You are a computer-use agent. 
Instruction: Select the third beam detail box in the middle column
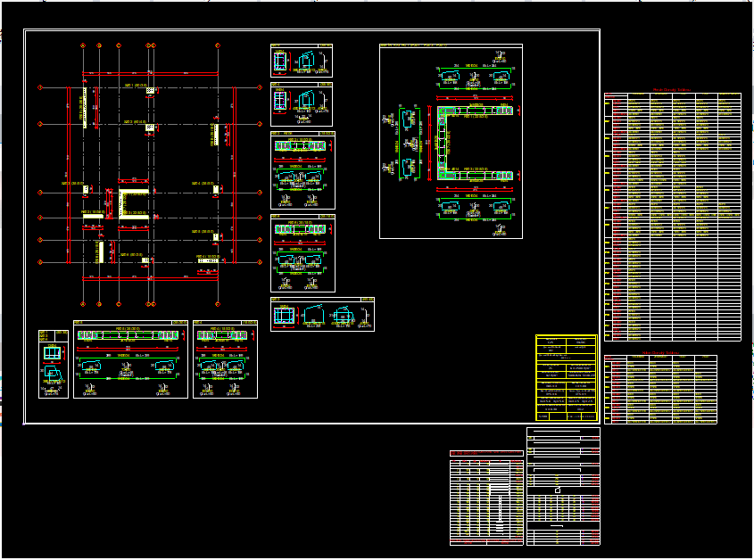click(302, 170)
